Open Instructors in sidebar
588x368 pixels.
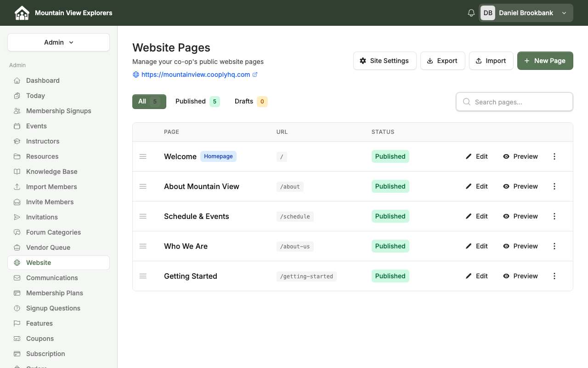pyautogui.click(x=58, y=141)
